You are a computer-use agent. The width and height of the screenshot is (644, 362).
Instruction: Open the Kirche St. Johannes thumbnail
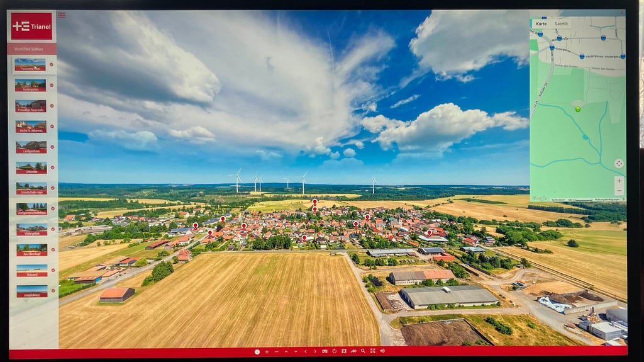[x=31, y=127]
